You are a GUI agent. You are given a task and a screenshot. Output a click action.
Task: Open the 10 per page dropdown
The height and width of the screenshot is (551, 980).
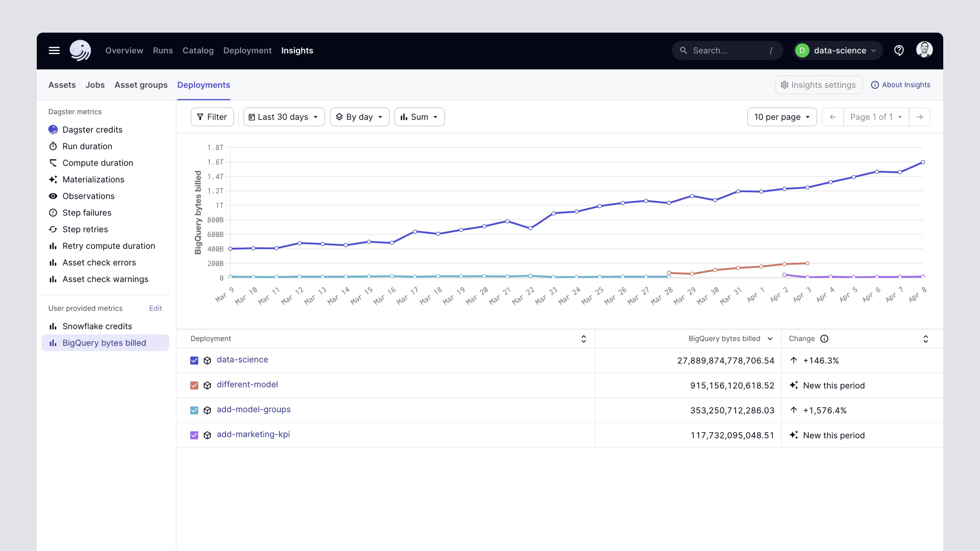coord(782,117)
